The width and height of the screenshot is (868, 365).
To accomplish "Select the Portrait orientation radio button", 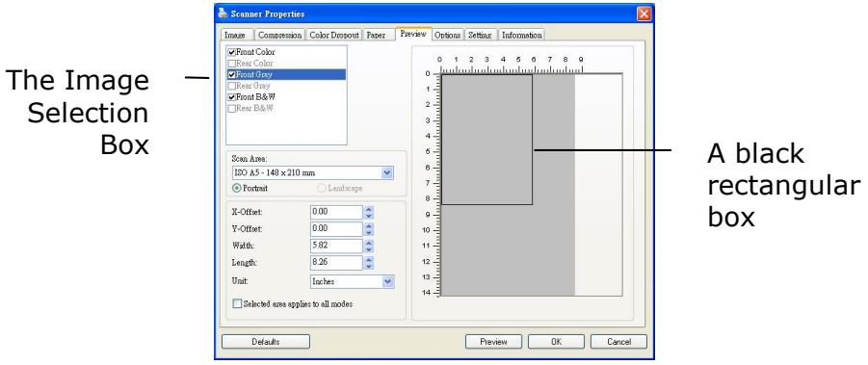I will tap(236, 188).
